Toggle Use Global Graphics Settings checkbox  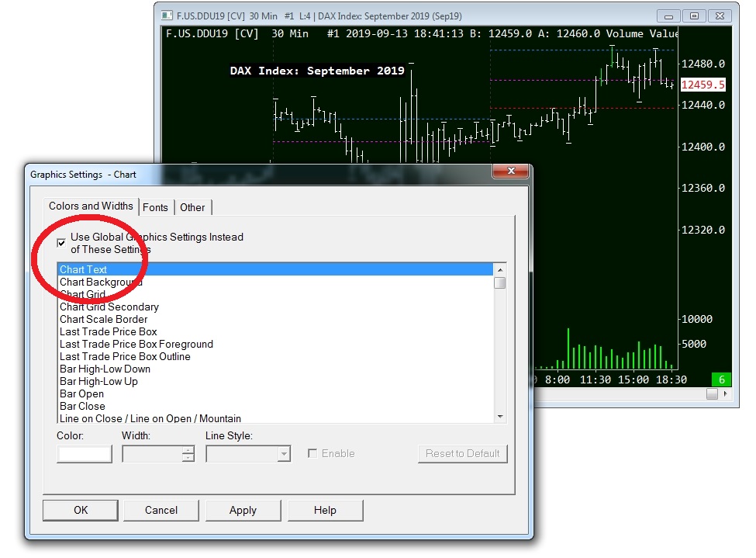(x=61, y=243)
